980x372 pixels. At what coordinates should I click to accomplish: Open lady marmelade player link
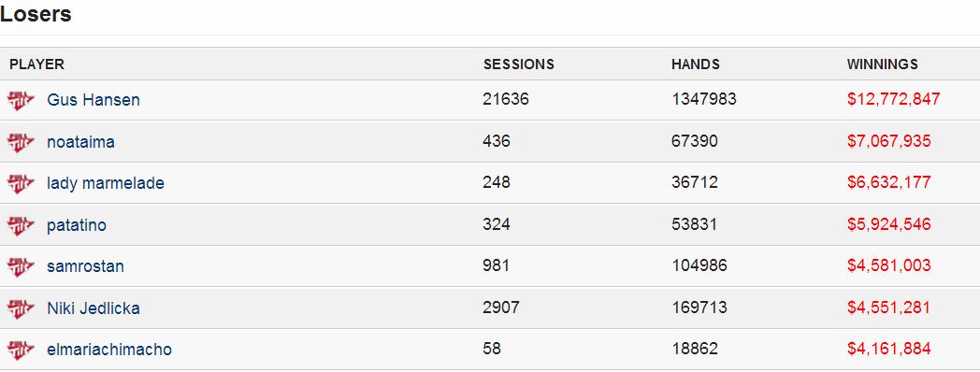(x=106, y=183)
